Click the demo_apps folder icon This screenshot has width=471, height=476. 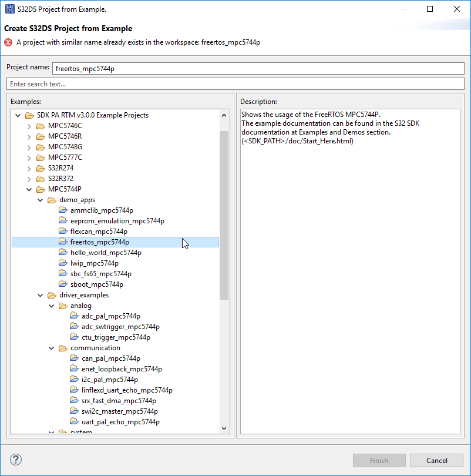(x=52, y=200)
